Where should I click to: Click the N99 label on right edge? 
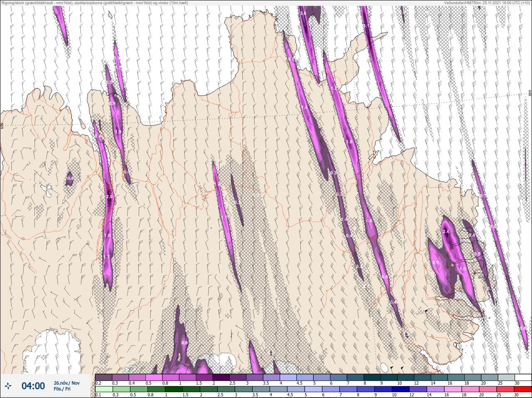coord(530,94)
